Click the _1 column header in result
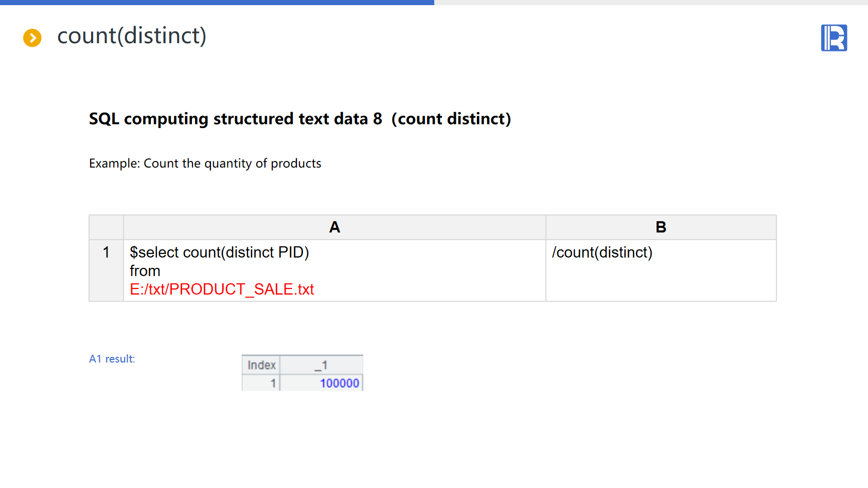Viewport: 868px width, 488px height. pyautogui.click(x=321, y=365)
